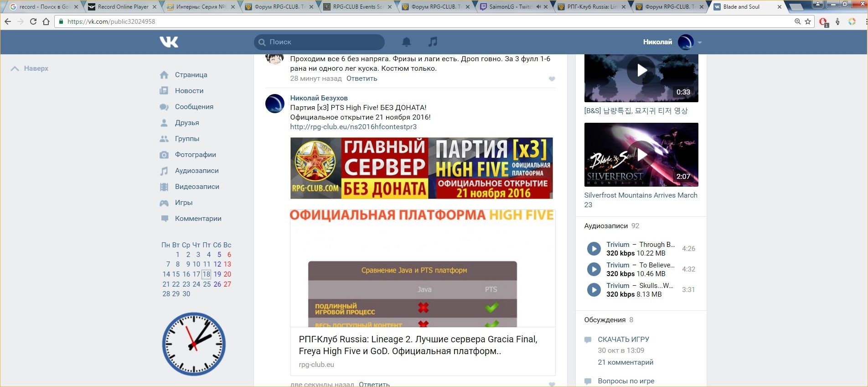Click the browser home icon
This screenshot has height=387, width=868.
[x=46, y=21]
